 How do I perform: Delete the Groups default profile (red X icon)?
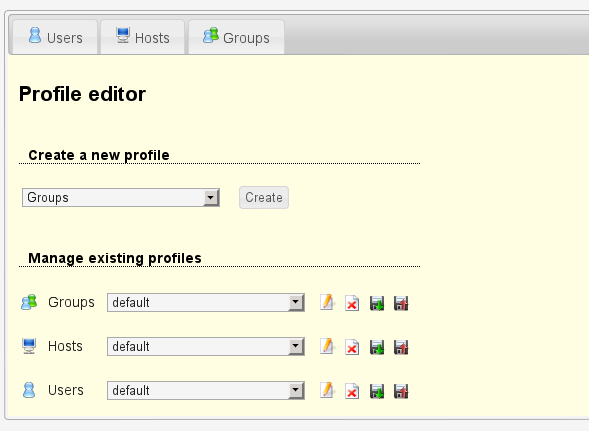tap(352, 303)
